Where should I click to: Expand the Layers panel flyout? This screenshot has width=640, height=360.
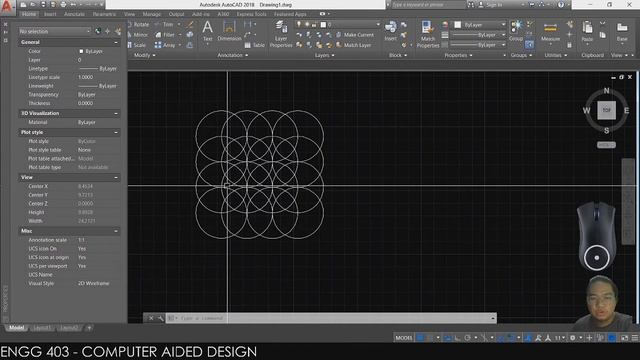point(324,55)
